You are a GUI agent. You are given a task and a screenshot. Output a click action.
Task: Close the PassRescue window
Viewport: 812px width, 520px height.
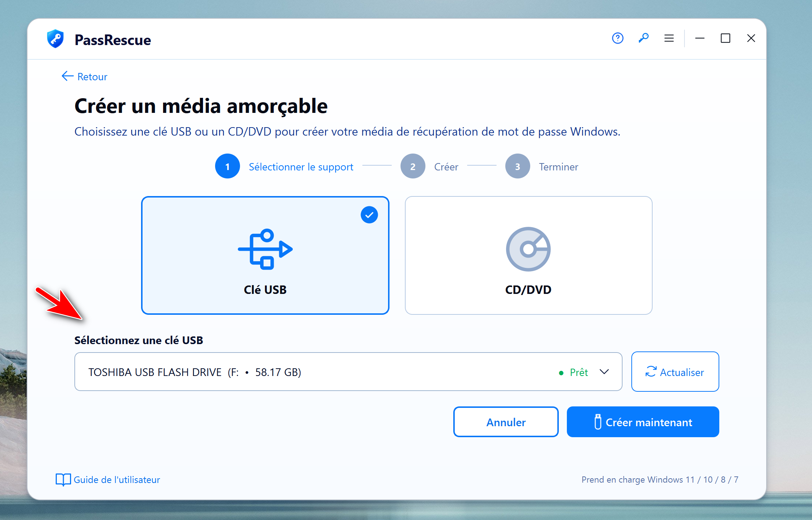[x=751, y=38]
